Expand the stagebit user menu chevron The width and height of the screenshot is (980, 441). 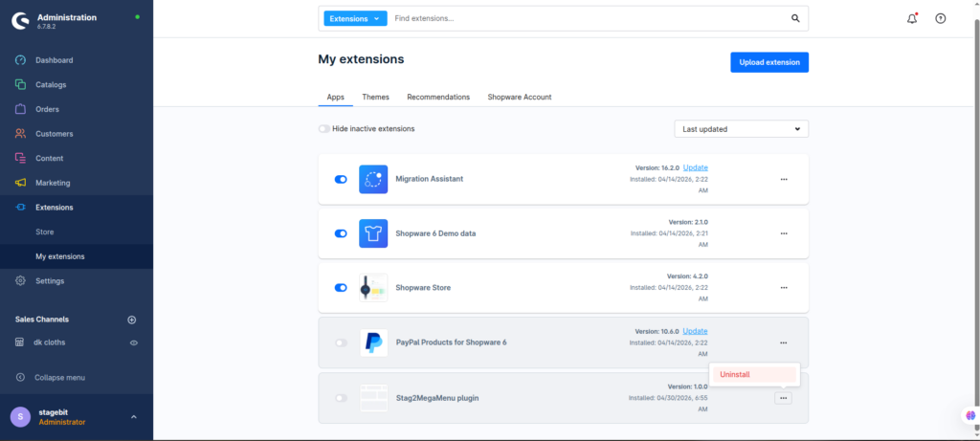(x=134, y=417)
